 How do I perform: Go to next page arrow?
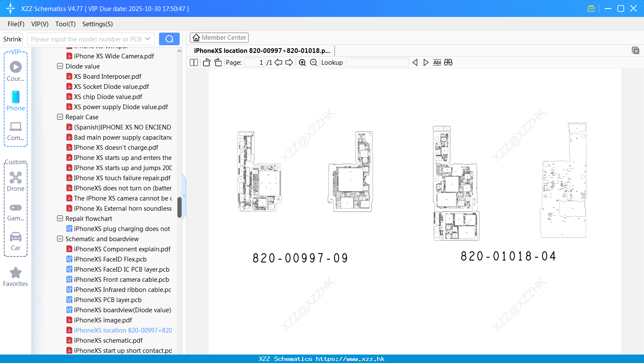289,63
